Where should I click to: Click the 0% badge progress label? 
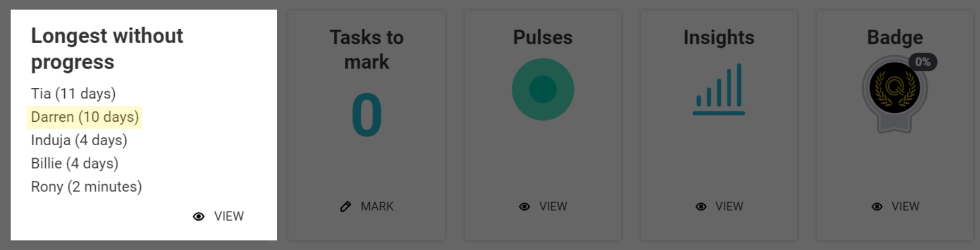[x=923, y=62]
